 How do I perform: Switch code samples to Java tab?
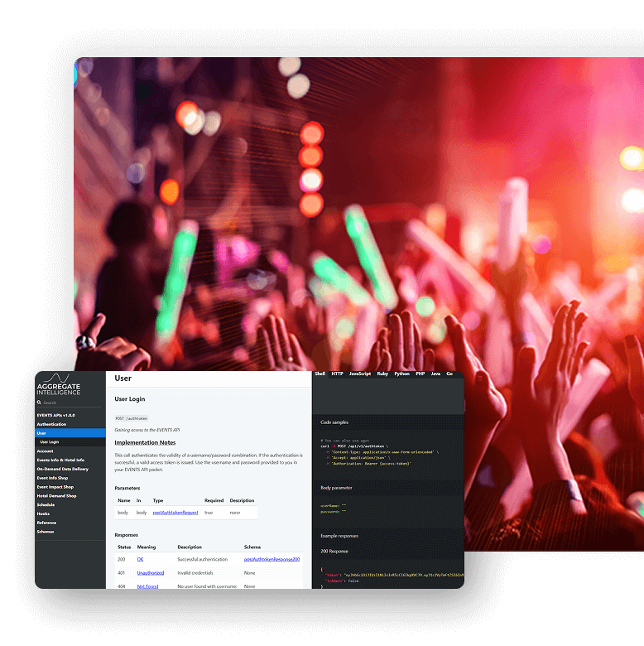click(435, 374)
